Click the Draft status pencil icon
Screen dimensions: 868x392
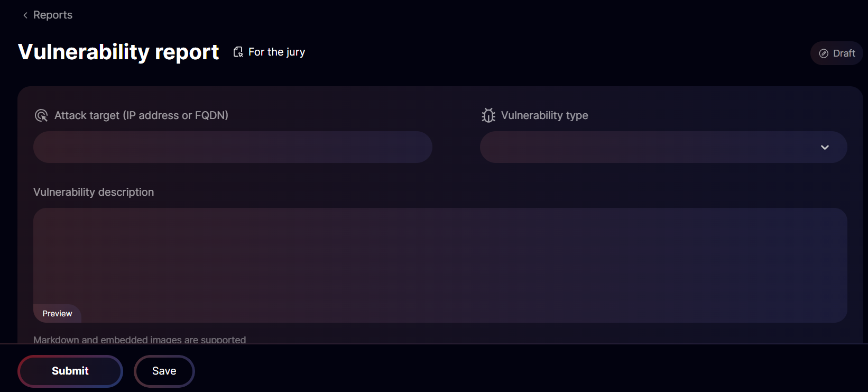824,53
